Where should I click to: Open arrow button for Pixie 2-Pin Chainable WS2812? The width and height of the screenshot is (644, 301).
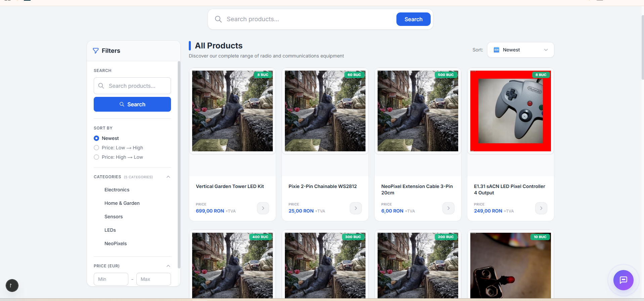(x=356, y=208)
